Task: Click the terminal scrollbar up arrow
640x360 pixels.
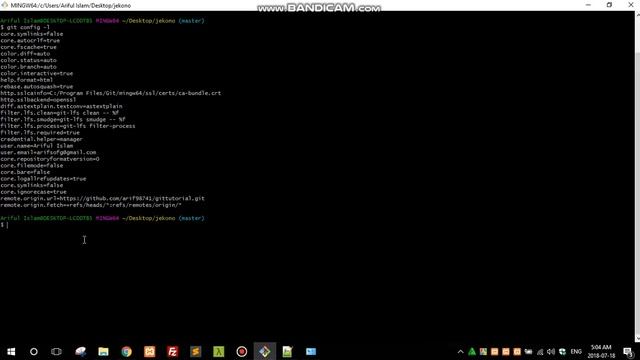Action: coord(637,14)
